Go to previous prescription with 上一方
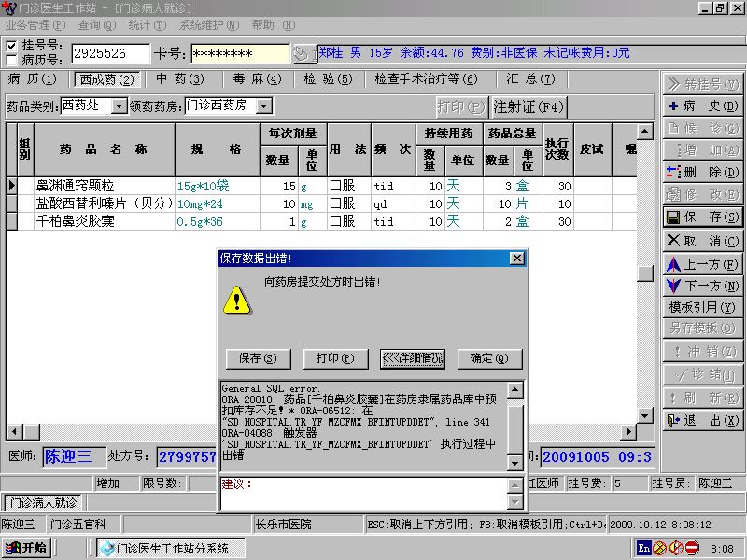Screen dimensions: 747x560 pos(703,264)
